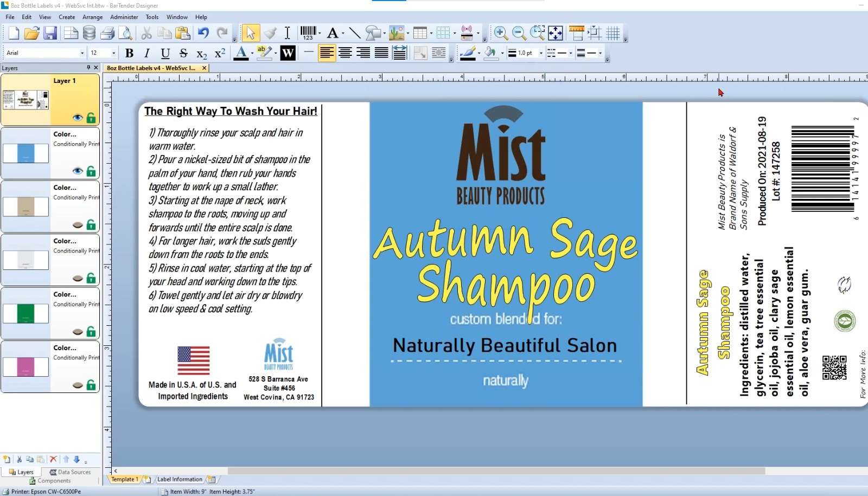The image size is (868, 496).
Task: Open the database connection setup icon
Action: pos(89,34)
